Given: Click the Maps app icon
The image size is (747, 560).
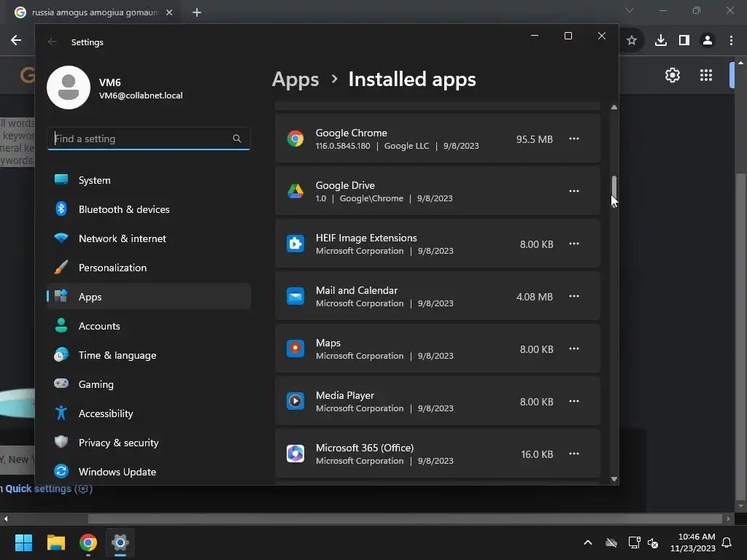Looking at the screenshot, I should [x=295, y=349].
